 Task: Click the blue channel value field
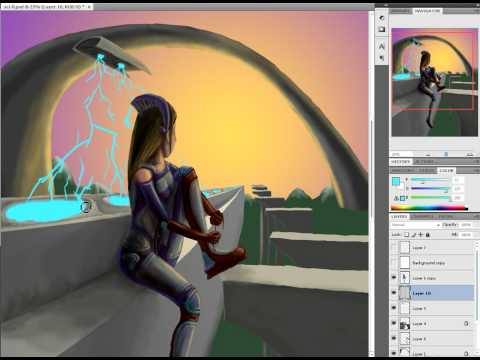(x=457, y=198)
